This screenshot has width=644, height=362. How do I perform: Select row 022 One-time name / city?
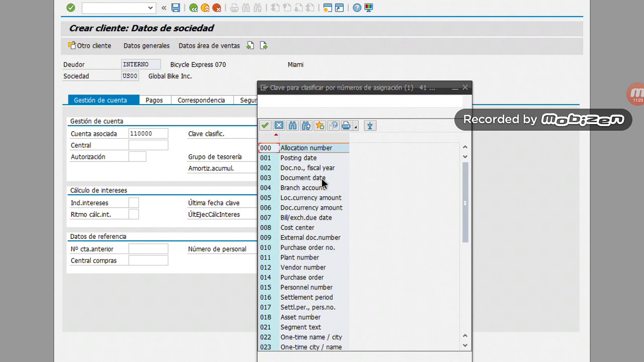point(304,337)
